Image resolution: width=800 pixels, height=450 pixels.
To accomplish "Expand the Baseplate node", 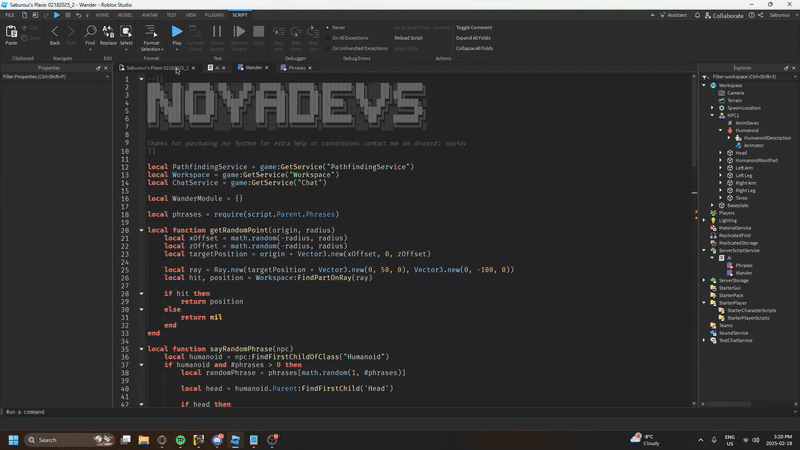I will (x=713, y=206).
